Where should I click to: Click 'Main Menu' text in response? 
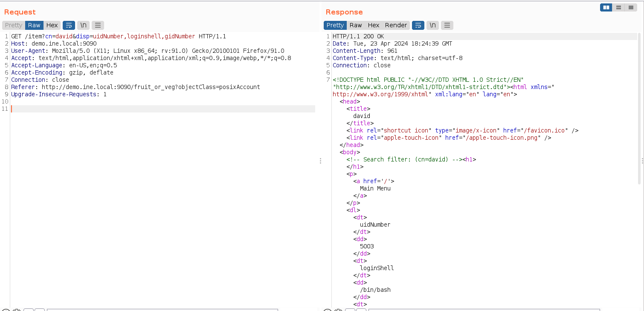pos(375,188)
